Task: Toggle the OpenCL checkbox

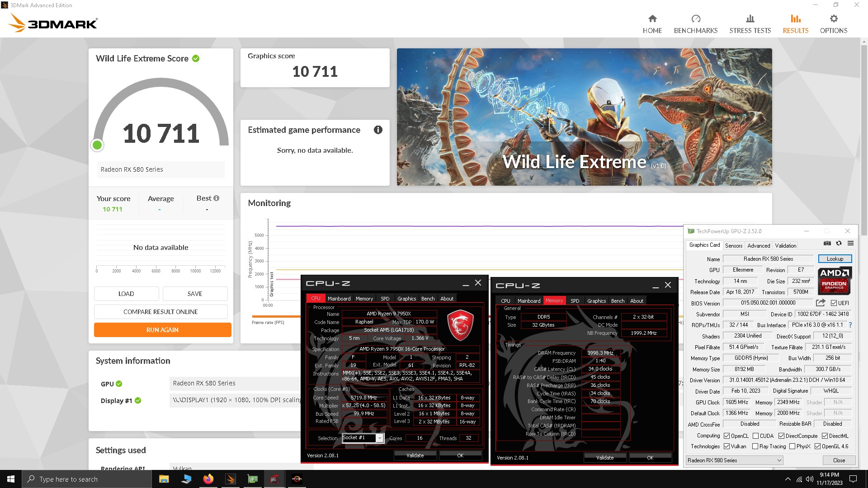Action: pos(726,436)
